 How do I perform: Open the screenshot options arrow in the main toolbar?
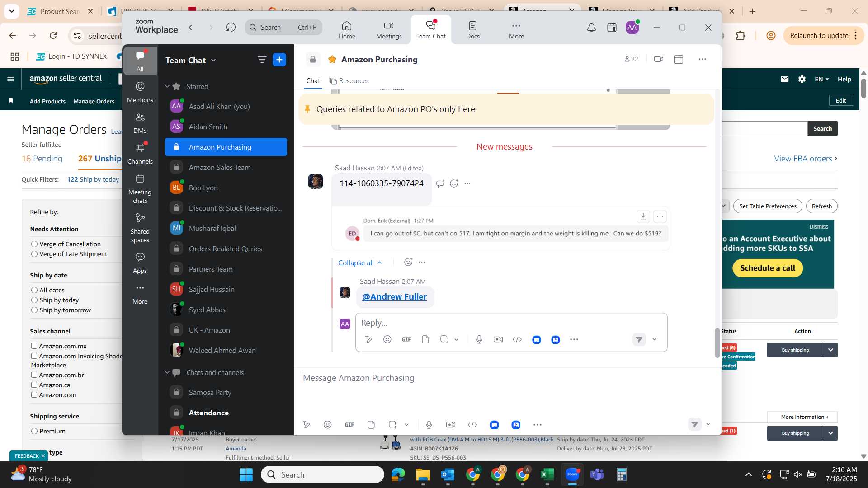tap(406, 425)
